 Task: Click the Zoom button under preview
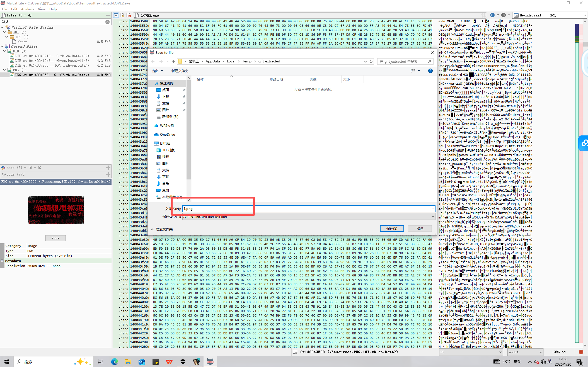coord(55,238)
